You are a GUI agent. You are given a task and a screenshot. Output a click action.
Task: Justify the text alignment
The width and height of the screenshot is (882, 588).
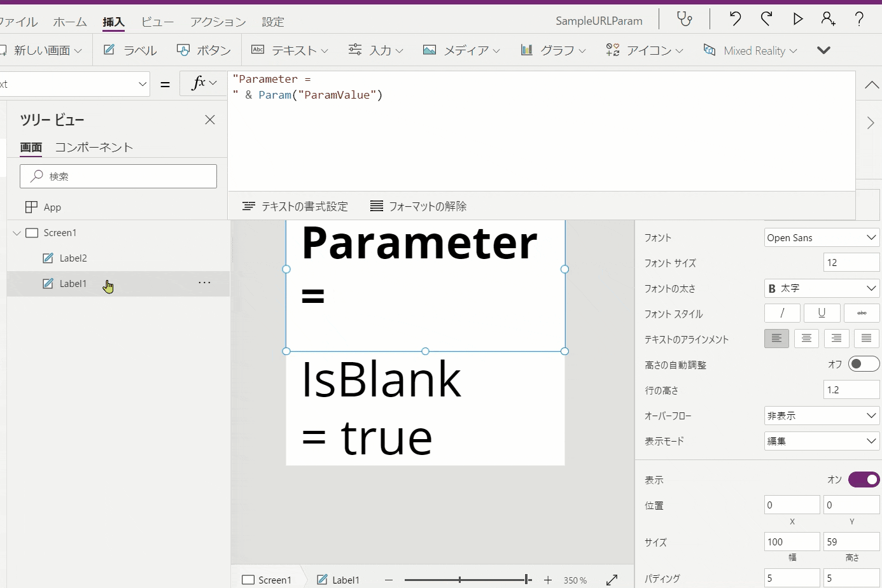coord(866,339)
